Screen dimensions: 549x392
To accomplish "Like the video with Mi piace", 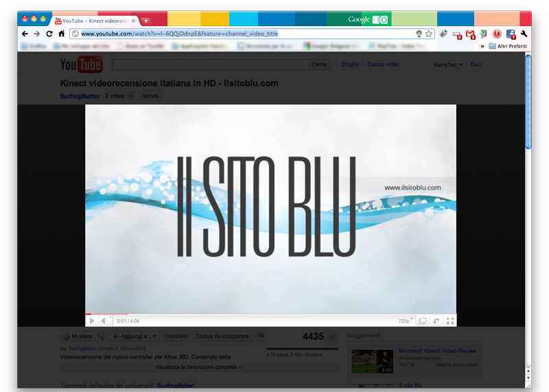I will point(78,336).
